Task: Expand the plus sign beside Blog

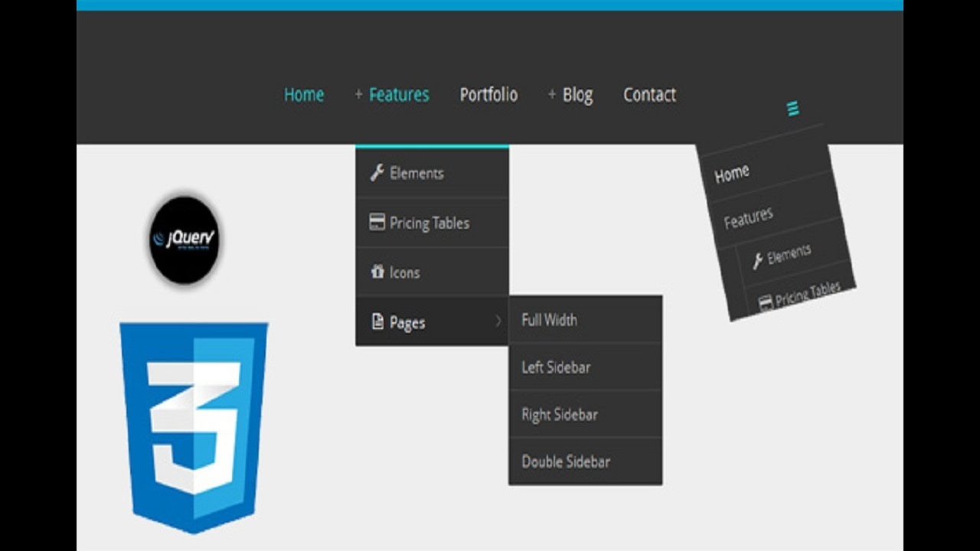Action: pos(552,95)
